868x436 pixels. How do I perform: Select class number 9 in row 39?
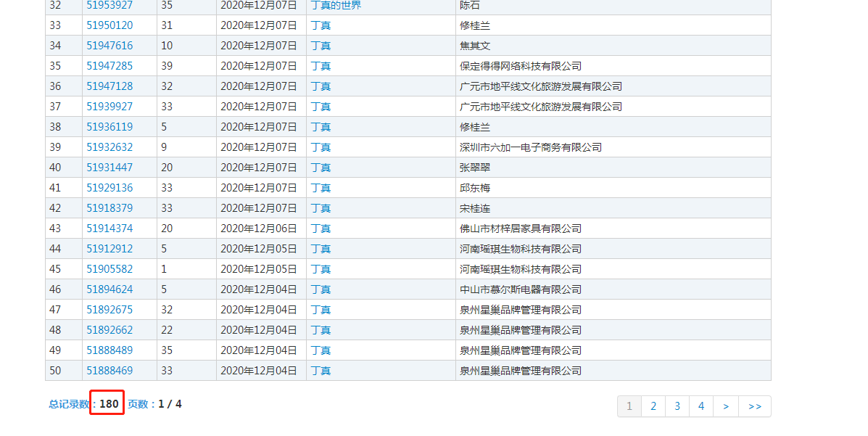[164, 147]
